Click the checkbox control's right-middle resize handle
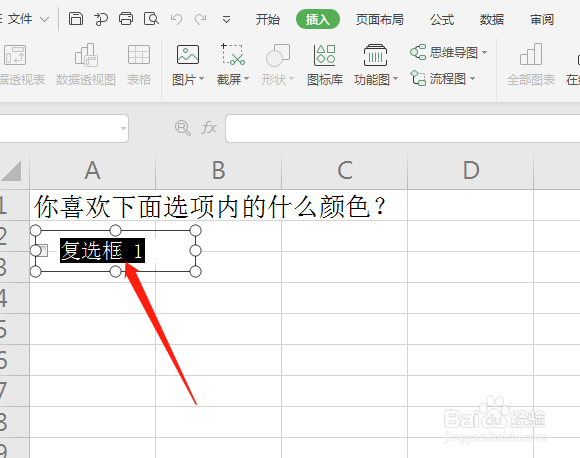The width and height of the screenshot is (580, 458). tap(195, 251)
